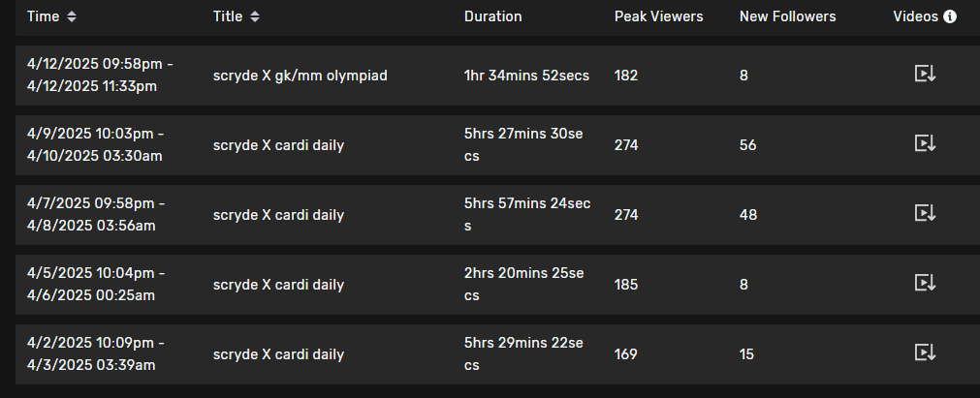Click the 56 new followers value
980x398 pixels.
pyautogui.click(x=747, y=145)
